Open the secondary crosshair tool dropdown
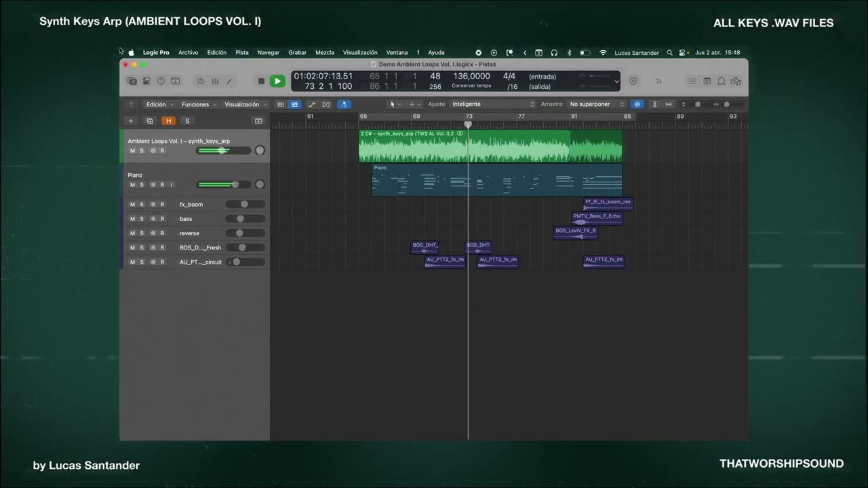 pyautogui.click(x=414, y=104)
